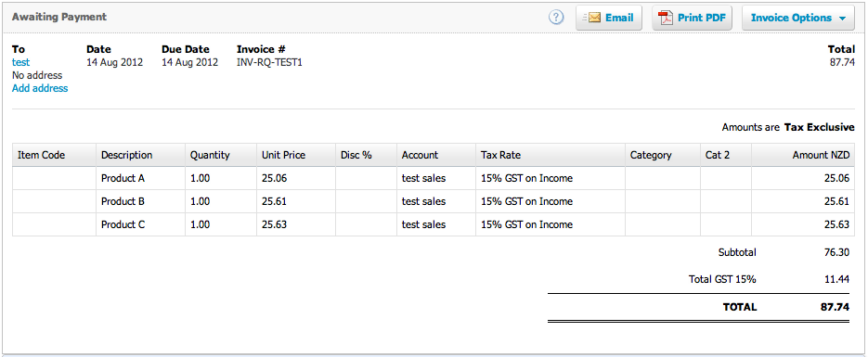The width and height of the screenshot is (868, 357).
Task: Click the Print PDF button
Action: pyautogui.click(x=692, y=18)
